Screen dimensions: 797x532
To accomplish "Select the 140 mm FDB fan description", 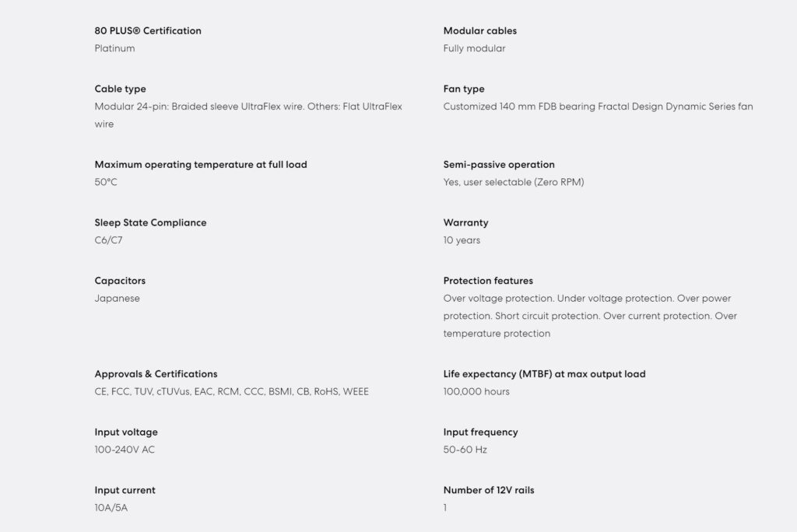I will 598,107.
